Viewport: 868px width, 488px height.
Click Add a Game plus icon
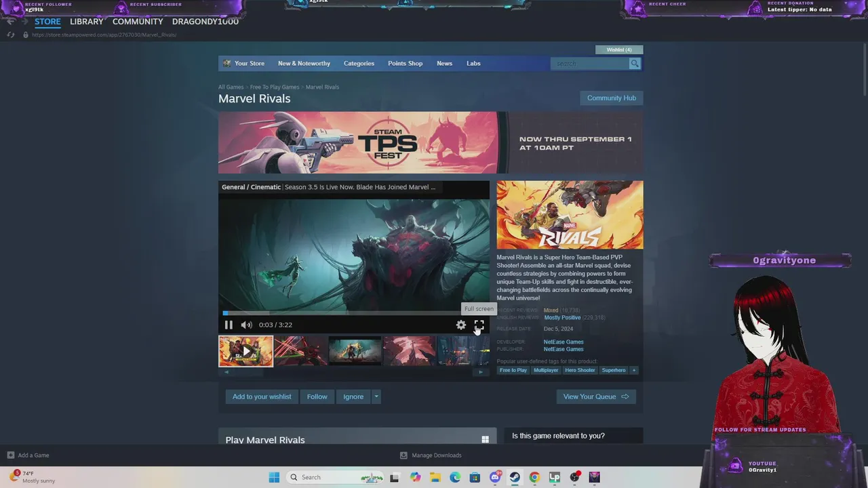(10, 455)
